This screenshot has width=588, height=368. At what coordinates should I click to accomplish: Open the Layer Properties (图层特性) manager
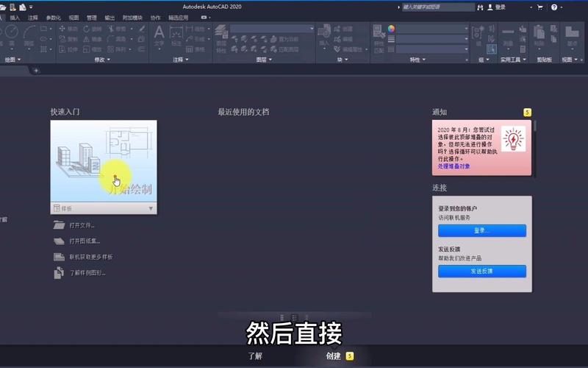coord(221,39)
